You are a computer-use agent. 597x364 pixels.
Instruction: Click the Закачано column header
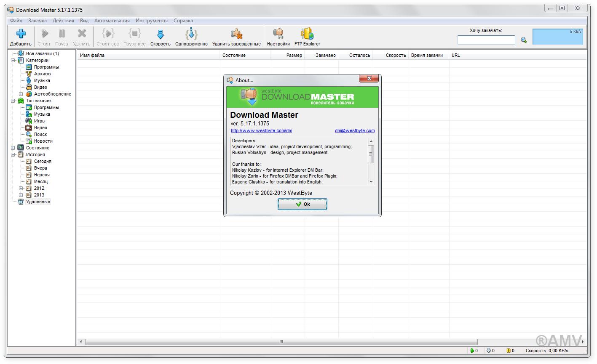pos(321,55)
